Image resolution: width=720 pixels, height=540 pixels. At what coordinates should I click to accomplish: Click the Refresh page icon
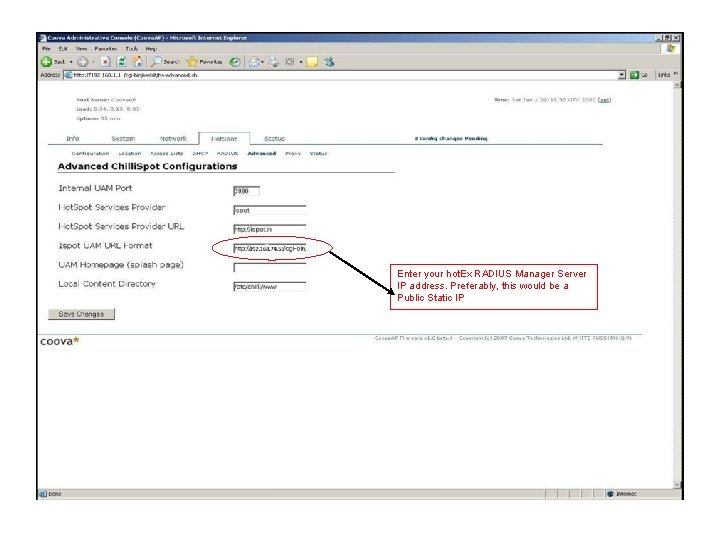pyautogui.click(x=121, y=62)
